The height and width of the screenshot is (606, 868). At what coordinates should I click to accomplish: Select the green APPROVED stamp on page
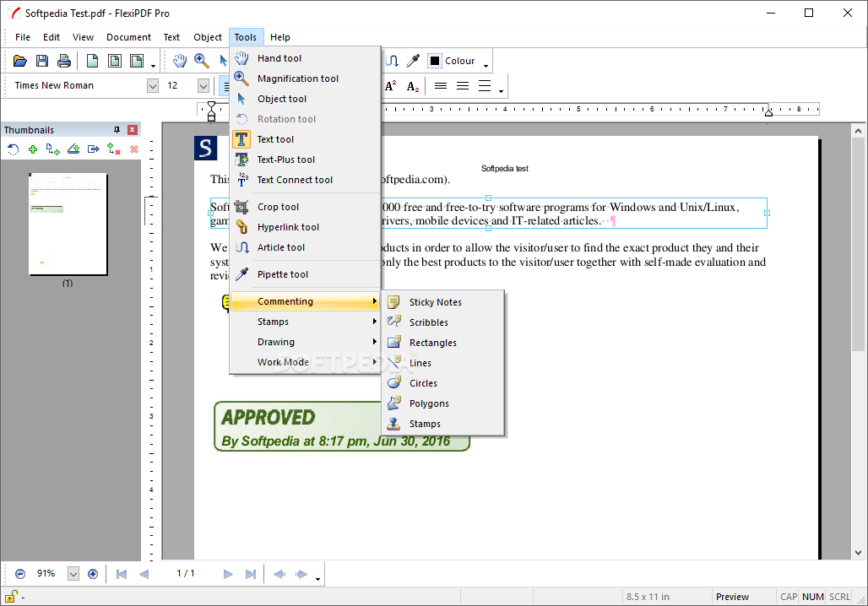(342, 426)
